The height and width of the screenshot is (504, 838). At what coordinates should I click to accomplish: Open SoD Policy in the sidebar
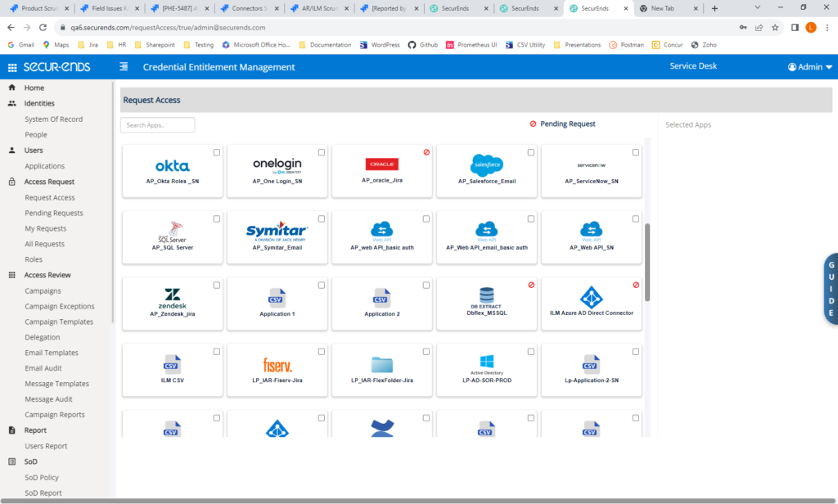point(42,477)
